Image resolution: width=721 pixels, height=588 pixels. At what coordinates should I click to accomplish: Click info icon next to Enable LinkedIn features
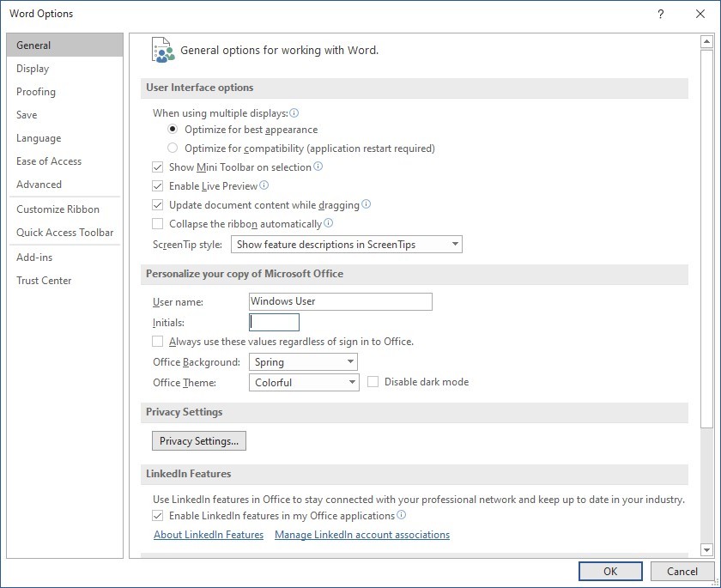coord(402,515)
